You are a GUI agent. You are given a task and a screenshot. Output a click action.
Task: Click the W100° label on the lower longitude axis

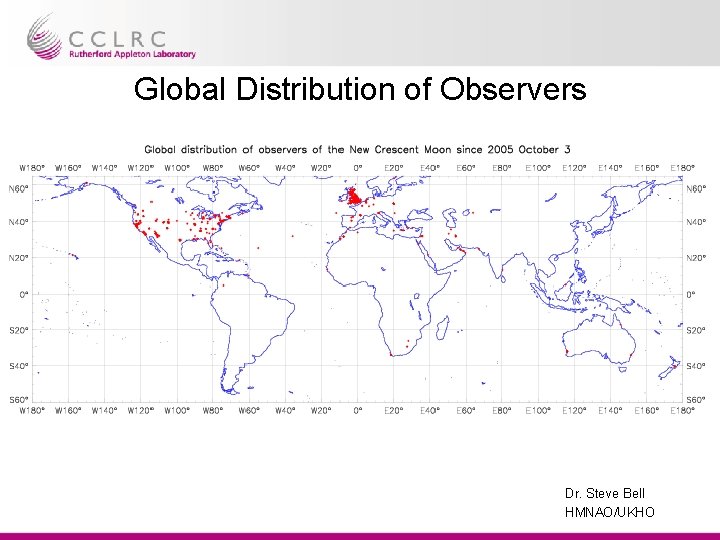tap(177, 410)
